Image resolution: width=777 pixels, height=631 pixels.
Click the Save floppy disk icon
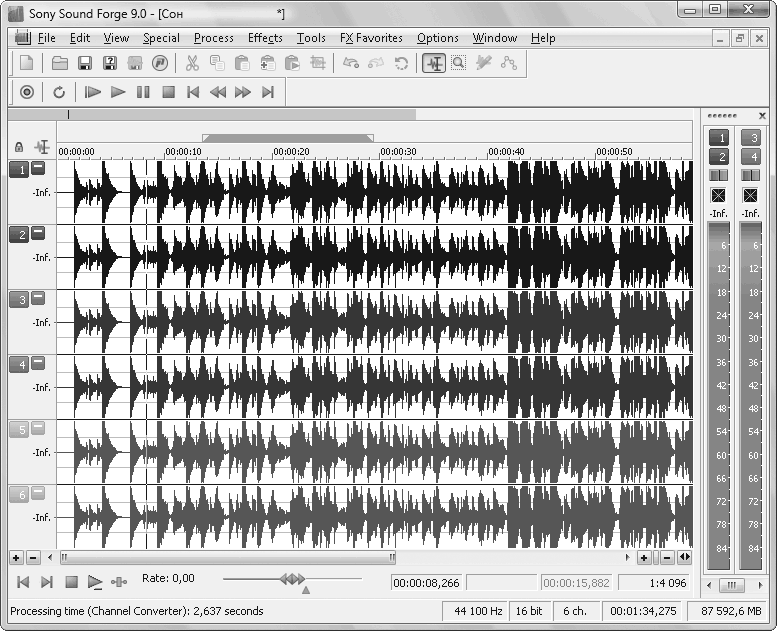[x=85, y=63]
